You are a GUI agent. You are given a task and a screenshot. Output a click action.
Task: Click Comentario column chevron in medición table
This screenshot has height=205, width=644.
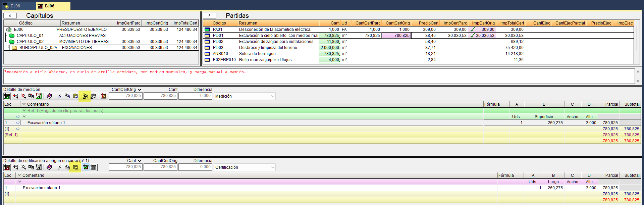tap(24, 104)
